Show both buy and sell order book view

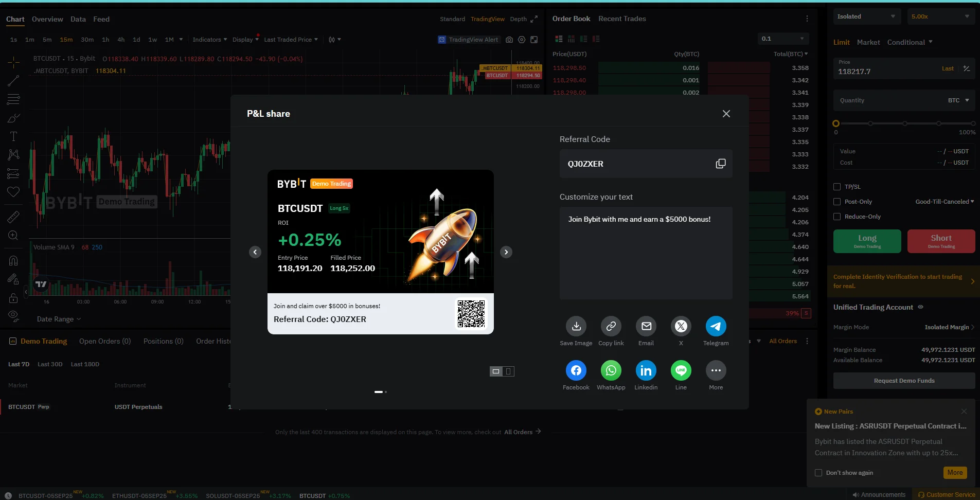pos(559,39)
